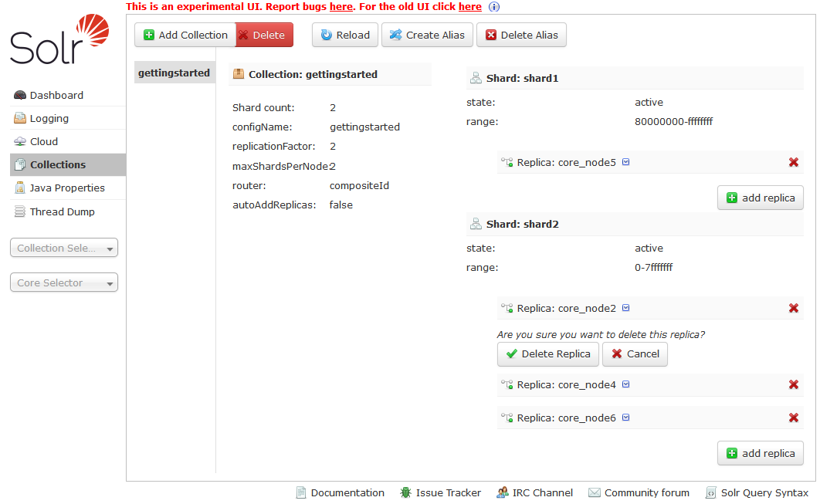Viewport: 820px width, 504px height.
Task: Confirm with the Delete Replica button
Action: point(548,354)
